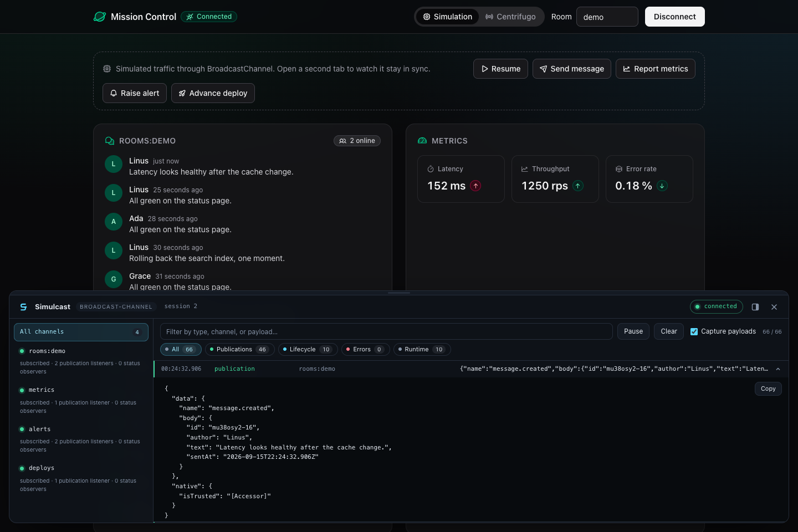Click Ada's avatar in chat
Image resolution: width=798 pixels, height=532 pixels.
point(114,222)
